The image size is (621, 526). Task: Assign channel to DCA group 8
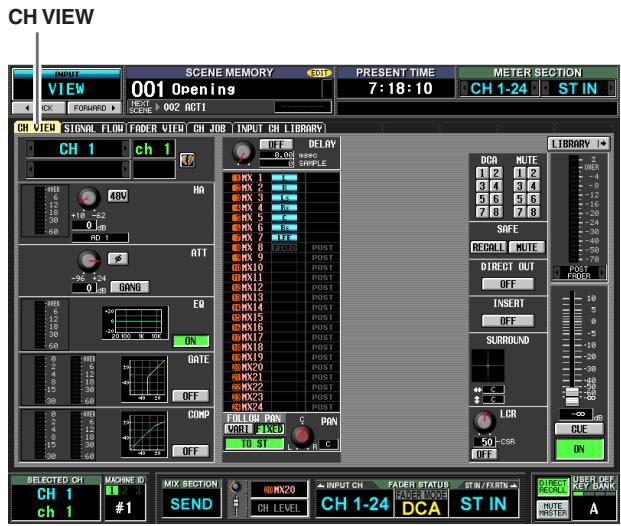pyautogui.click(x=496, y=212)
